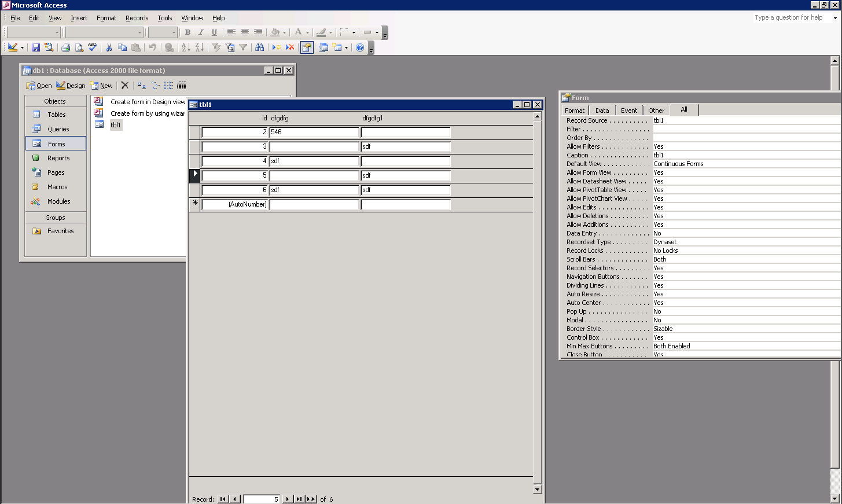Click the Delete X icon in db1 window
842x504 pixels.
[x=124, y=85]
